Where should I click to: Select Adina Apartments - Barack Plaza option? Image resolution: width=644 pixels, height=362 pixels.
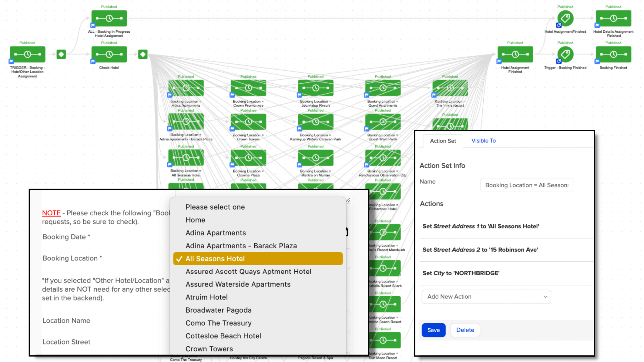tap(241, 246)
